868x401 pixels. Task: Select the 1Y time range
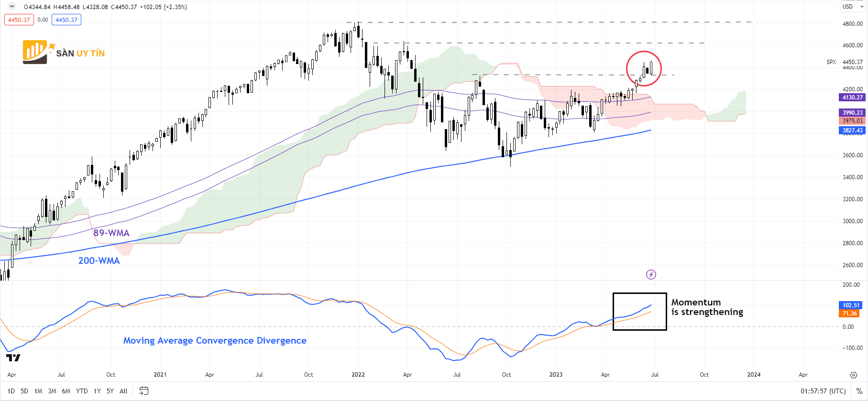[97, 391]
